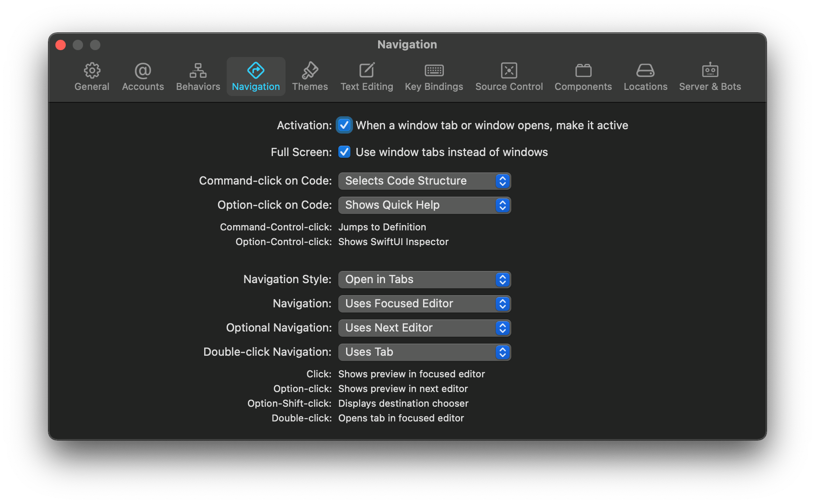Switch to the Components tab
The width and height of the screenshot is (815, 504).
583,76
